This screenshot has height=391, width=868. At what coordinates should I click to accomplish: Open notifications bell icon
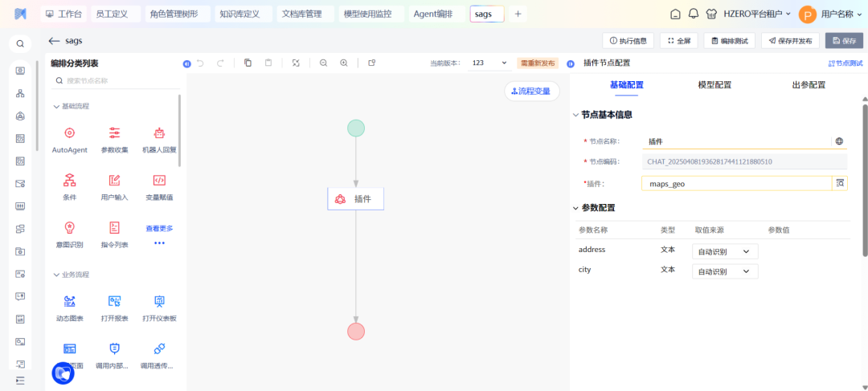pos(694,14)
